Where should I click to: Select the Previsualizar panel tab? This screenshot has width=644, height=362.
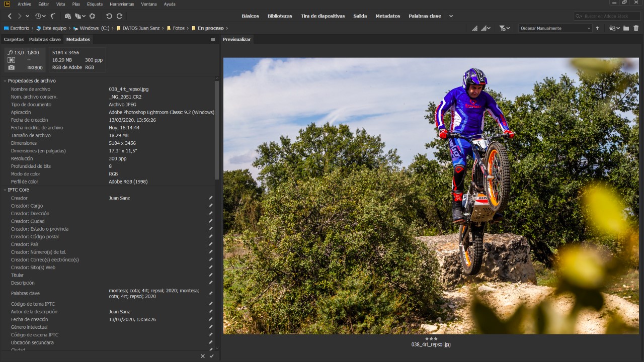[237, 39]
